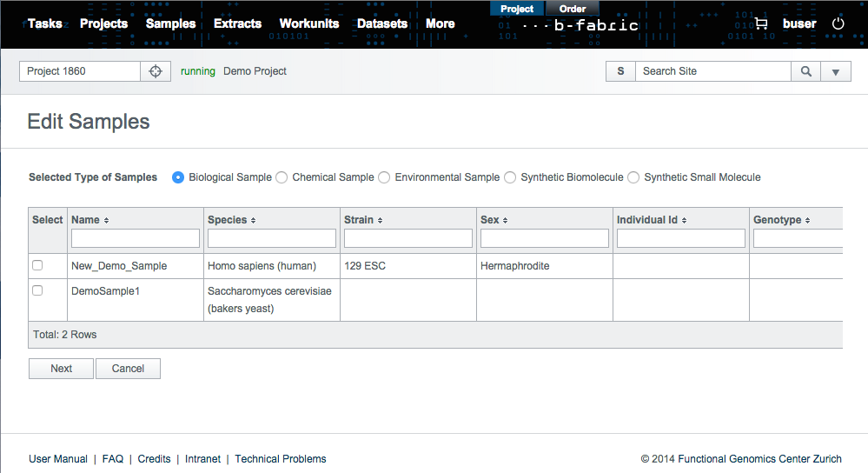Click the power logout icon
The image size is (868, 473).
pos(838,23)
